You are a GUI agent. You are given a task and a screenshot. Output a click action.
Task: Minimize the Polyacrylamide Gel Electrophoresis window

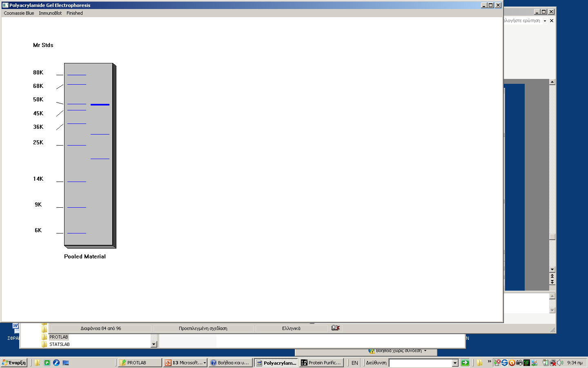point(484,5)
